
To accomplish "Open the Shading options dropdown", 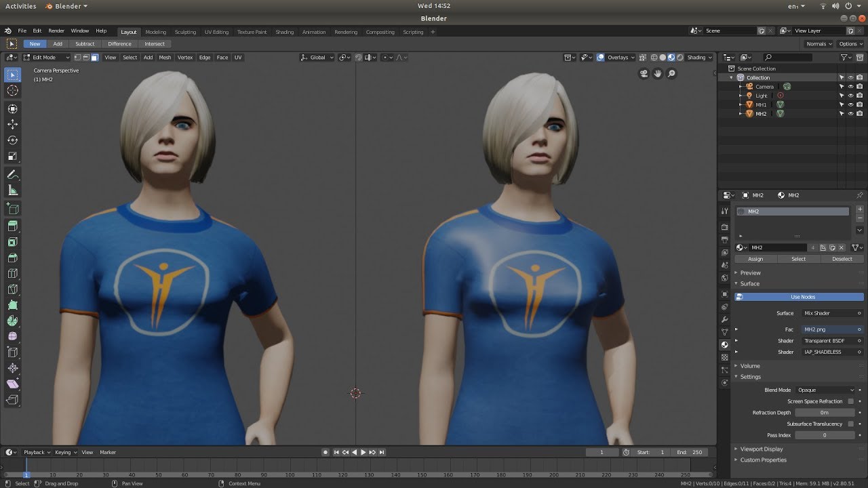I will tap(699, 58).
